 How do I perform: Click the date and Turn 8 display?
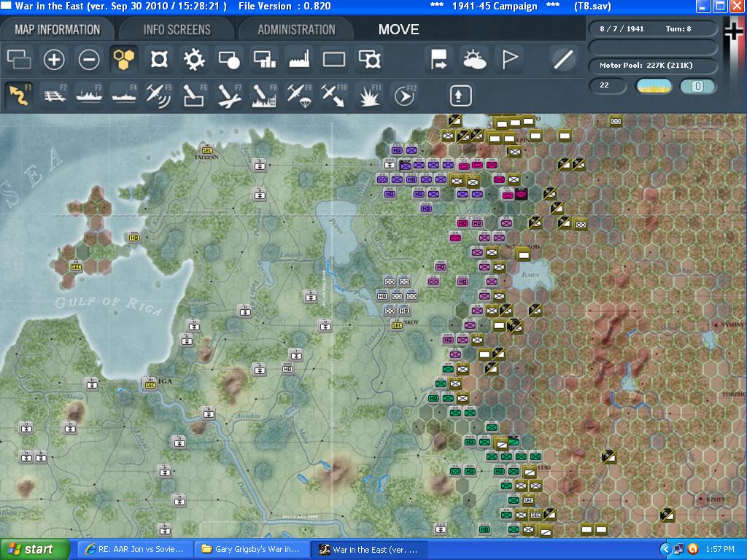point(653,28)
